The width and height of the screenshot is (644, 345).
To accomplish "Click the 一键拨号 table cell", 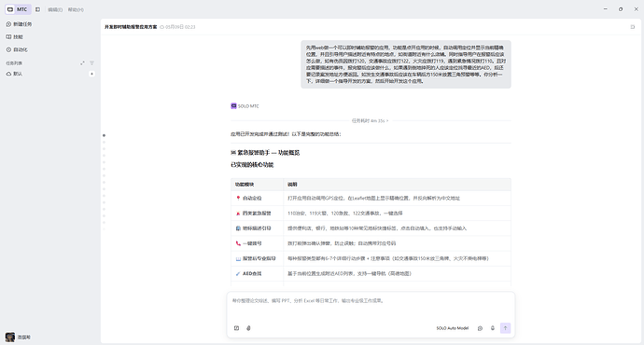I will [x=257, y=243].
